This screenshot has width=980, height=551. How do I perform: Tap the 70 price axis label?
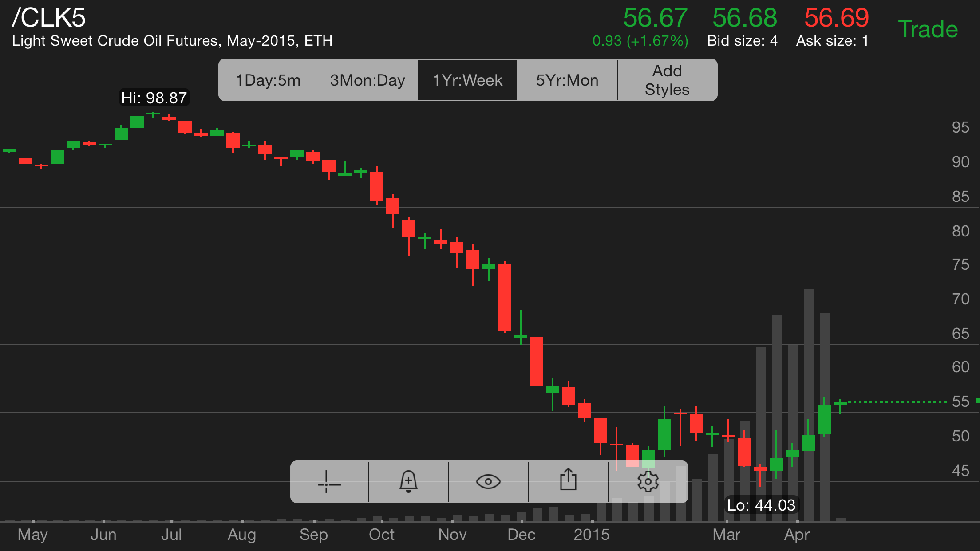pos(960,299)
